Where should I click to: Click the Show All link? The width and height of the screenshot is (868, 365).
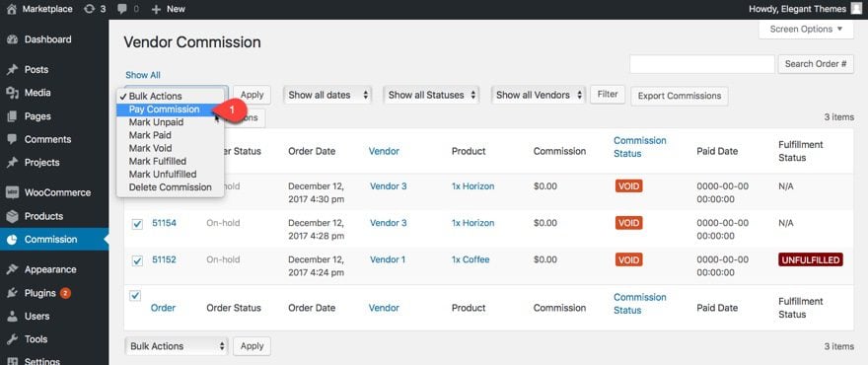tap(143, 75)
